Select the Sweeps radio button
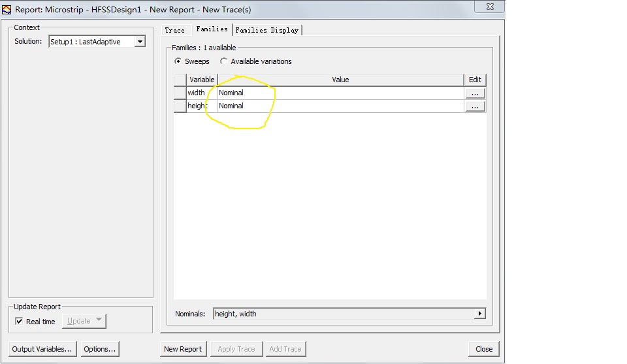The image size is (627, 364). pyautogui.click(x=178, y=61)
